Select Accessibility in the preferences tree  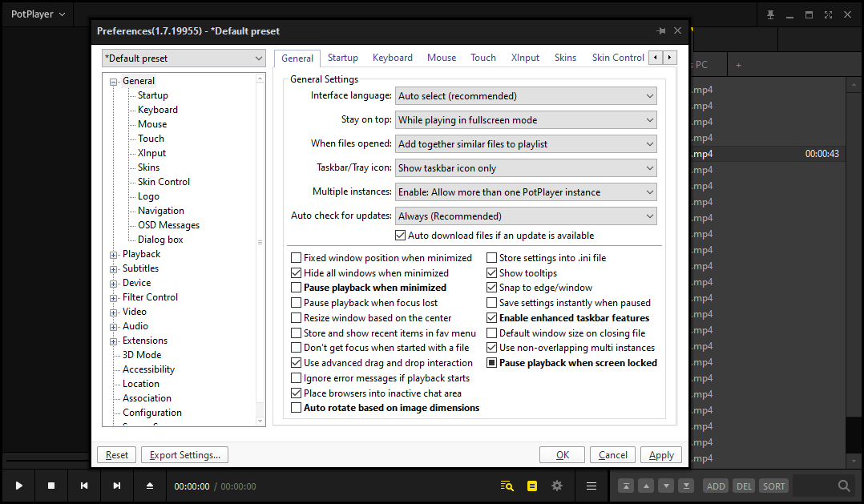pos(148,369)
